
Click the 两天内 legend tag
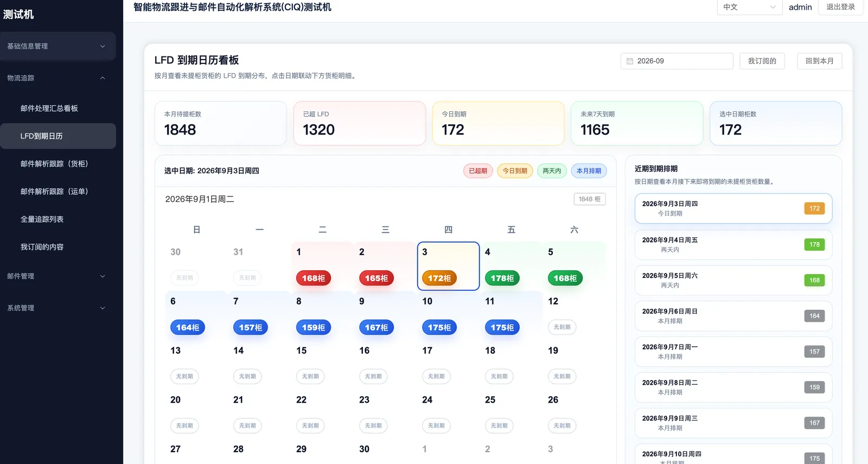pos(552,171)
